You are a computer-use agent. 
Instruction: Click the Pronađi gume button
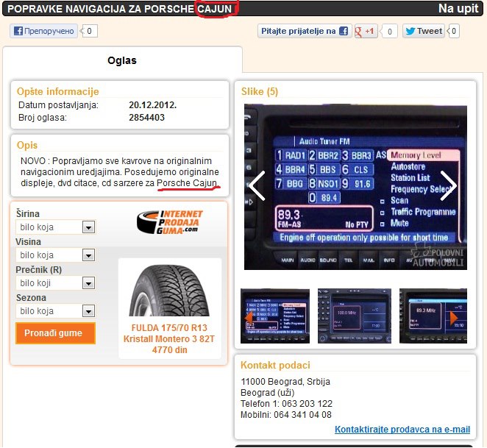[56, 333]
